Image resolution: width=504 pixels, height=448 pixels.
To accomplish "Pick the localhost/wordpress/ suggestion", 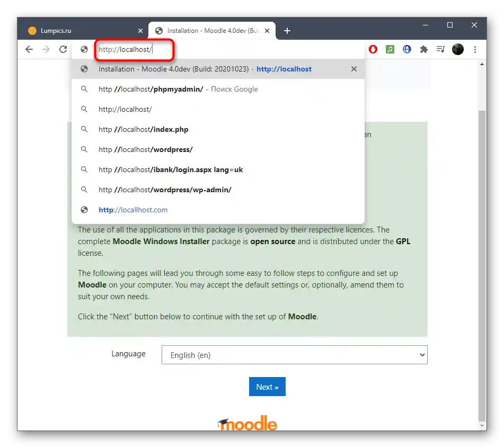I will pos(218,149).
